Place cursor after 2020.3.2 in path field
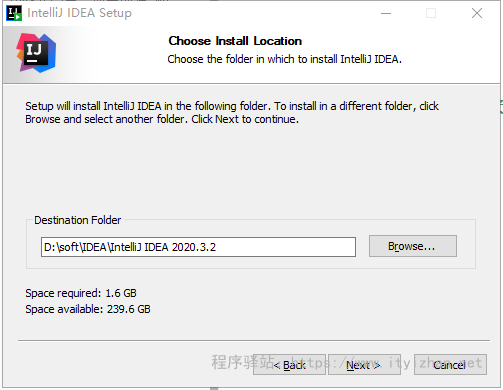 click(x=217, y=247)
